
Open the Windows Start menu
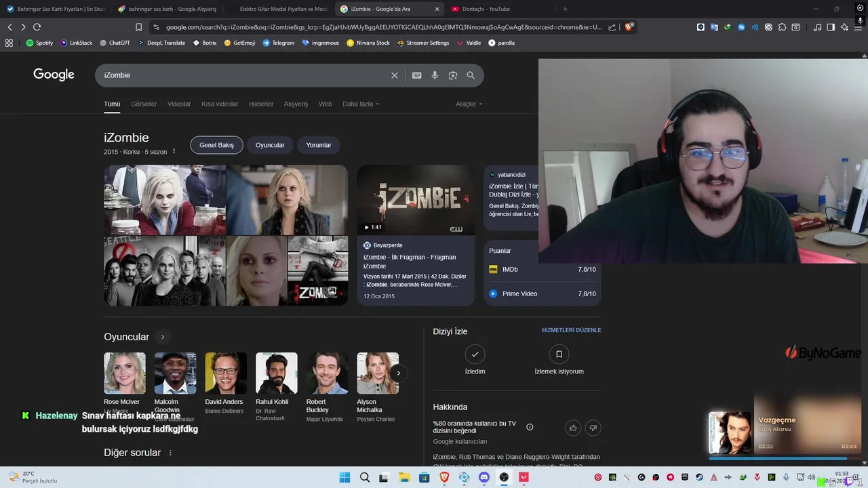(x=344, y=477)
